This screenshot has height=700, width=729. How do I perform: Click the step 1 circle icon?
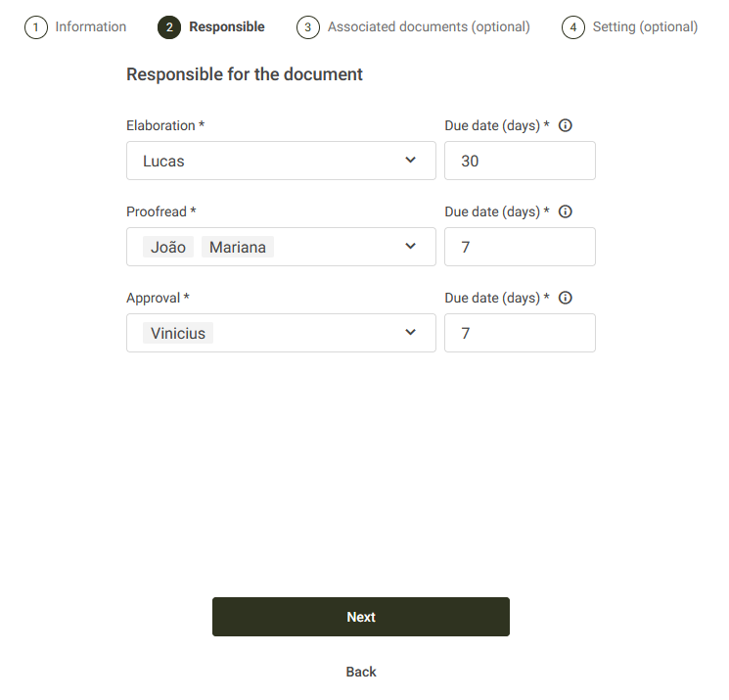click(x=36, y=27)
